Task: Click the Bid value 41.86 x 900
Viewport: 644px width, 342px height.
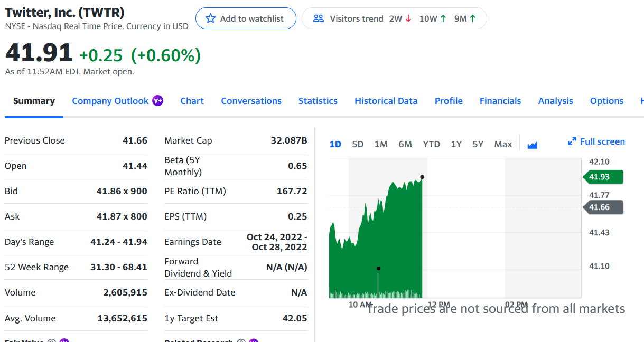Action: (122, 191)
